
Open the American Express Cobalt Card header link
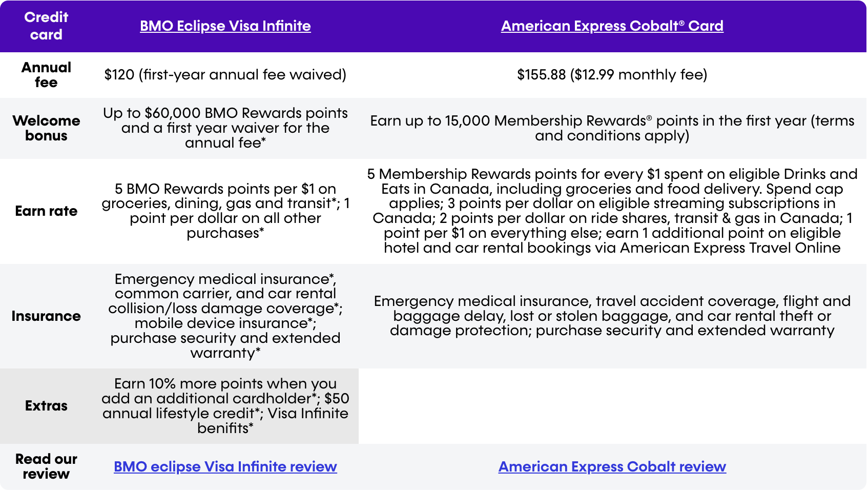tap(612, 26)
